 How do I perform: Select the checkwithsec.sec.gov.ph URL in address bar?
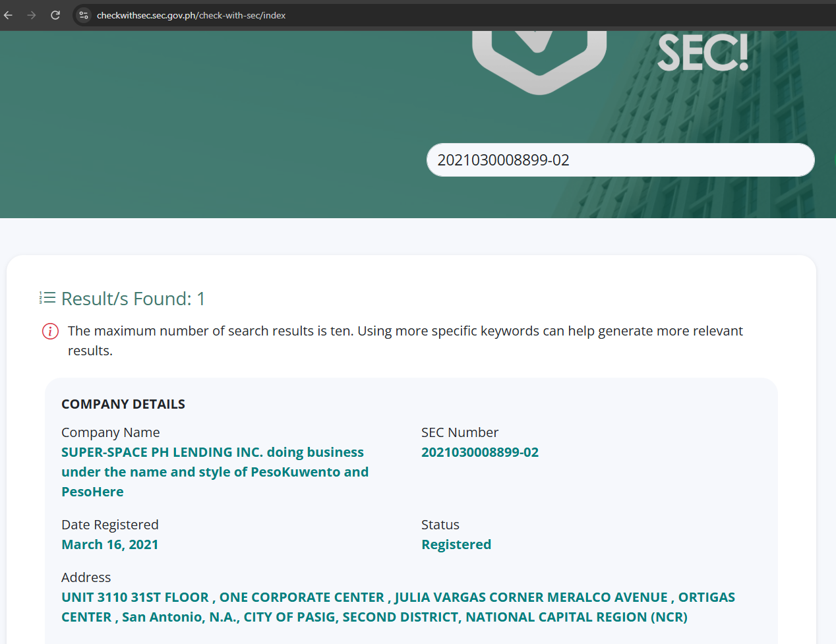pyautogui.click(x=191, y=15)
